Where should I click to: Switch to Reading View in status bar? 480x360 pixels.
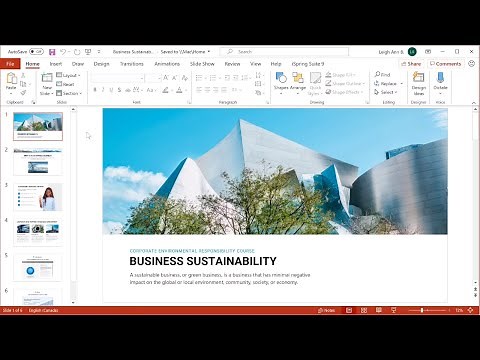(x=379, y=310)
